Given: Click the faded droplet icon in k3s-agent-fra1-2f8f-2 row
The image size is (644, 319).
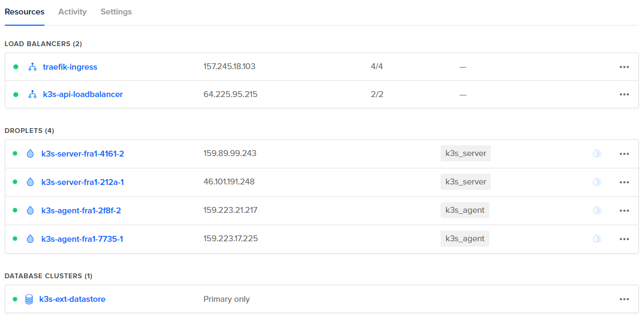Looking at the screenshot, I should click(596, 210).
